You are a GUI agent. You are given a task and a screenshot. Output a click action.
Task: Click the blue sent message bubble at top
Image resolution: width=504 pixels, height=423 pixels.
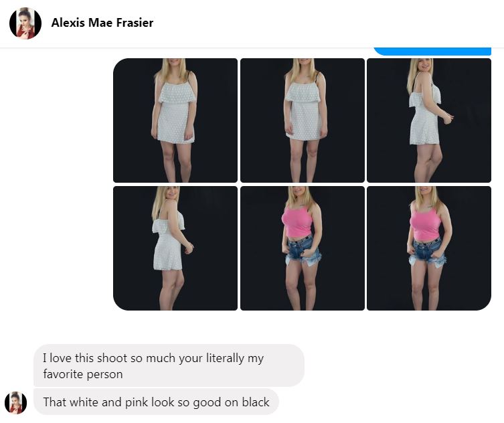(432, 52)
